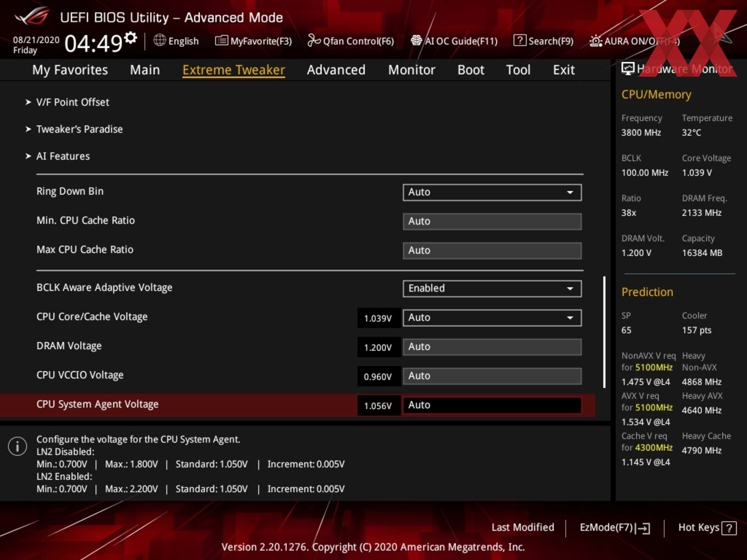Switch to the Main tab
747x560 pixels.
(145, 70)
